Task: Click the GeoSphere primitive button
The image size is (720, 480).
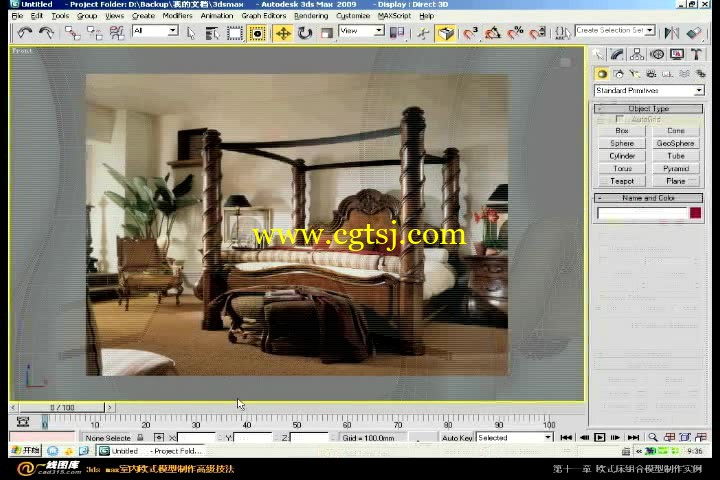Action: pos(675,143)
